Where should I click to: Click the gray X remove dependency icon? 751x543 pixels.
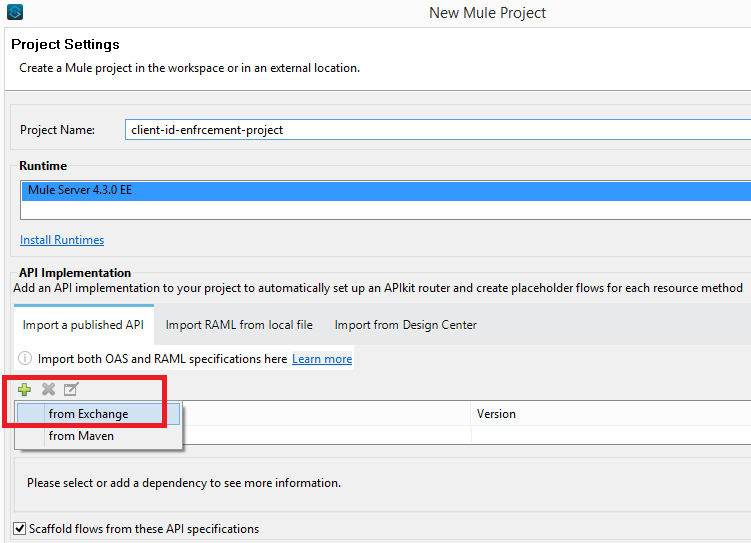48,389
